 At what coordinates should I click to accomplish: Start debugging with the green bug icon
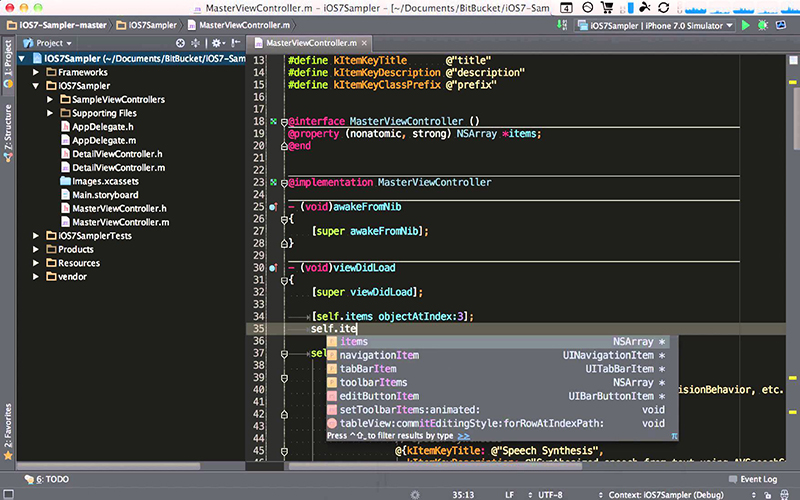point(763,25)
